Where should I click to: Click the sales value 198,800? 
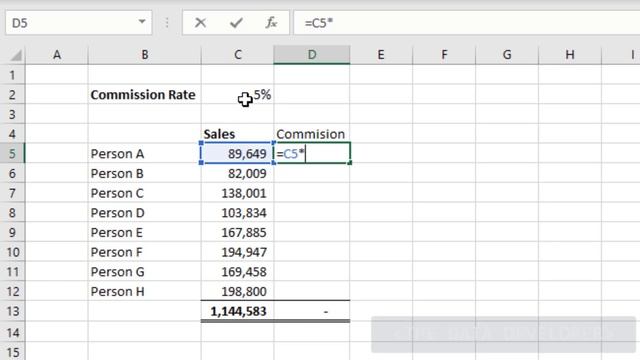pyautogui.click(x=238, y=291)
